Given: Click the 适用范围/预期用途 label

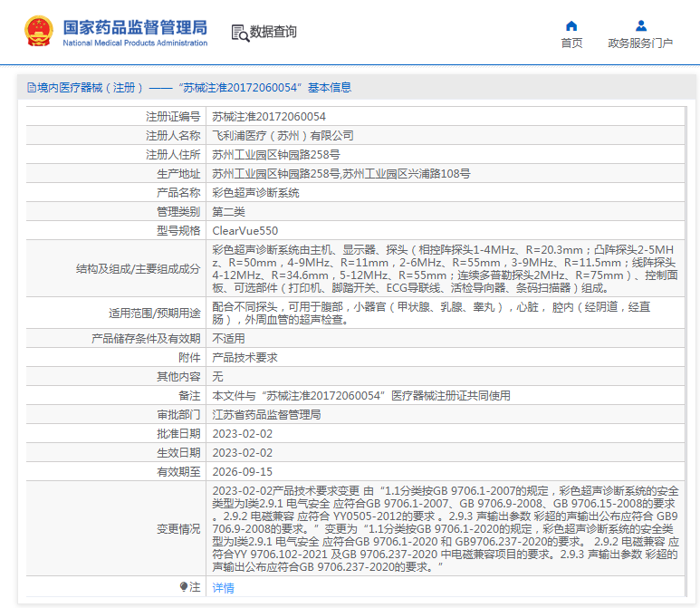Looking at the screenshot, I should click(x=155, y=314).
